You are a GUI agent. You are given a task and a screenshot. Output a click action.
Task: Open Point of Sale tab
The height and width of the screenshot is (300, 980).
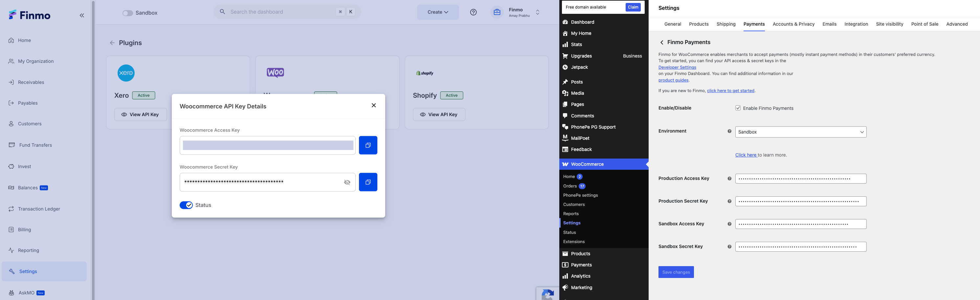(x=924, y=24)
